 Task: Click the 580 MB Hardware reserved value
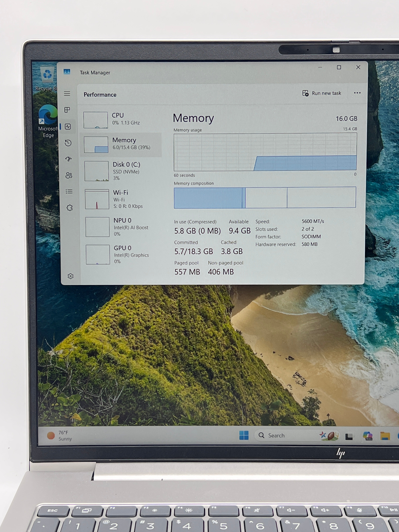(309, 244)
